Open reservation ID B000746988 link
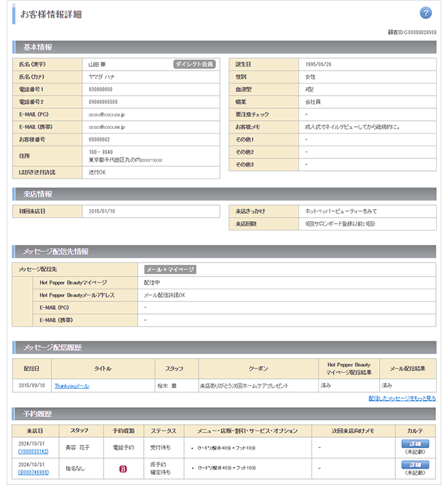The width and height of the screenshot is (448, 485). 31,473
